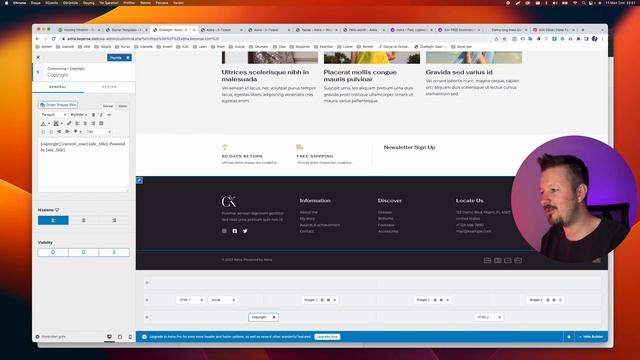Viewport: 640px width, 360px height.
Task: Click the text color icon
Action: (x=43, y=123)
